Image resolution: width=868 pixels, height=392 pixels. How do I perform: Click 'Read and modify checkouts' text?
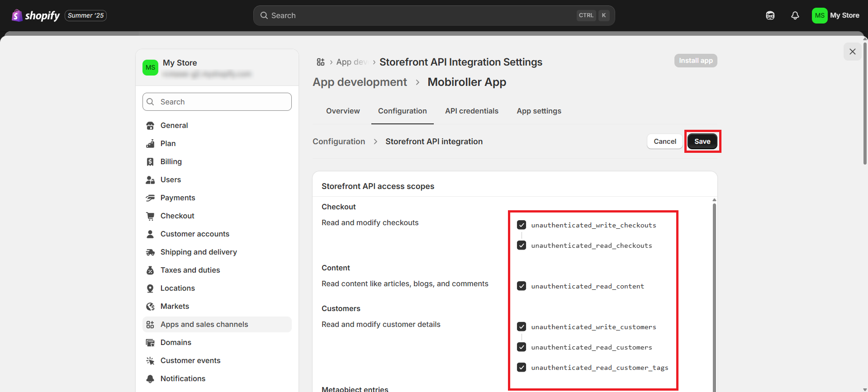[x=370, y=222]
